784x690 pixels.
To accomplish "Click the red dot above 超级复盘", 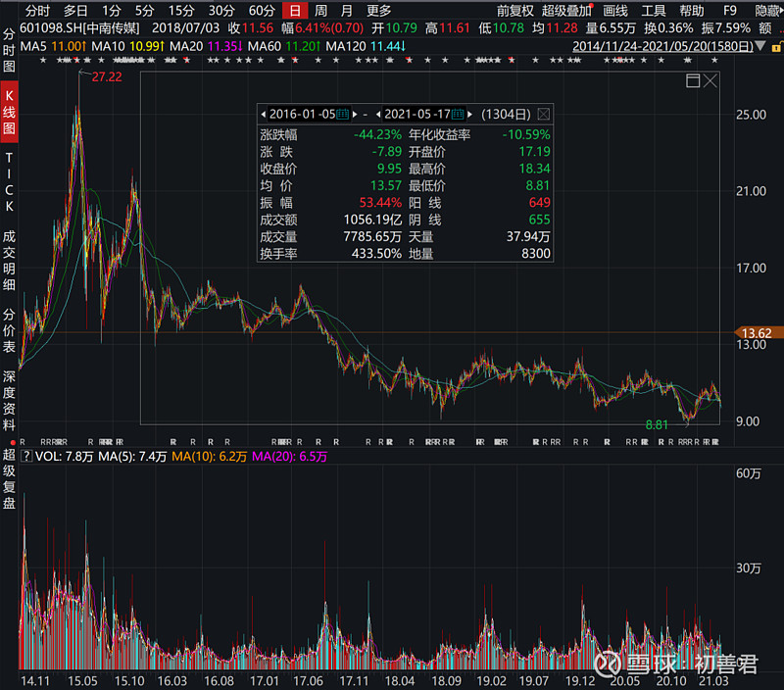I will (x=12, y=442).
